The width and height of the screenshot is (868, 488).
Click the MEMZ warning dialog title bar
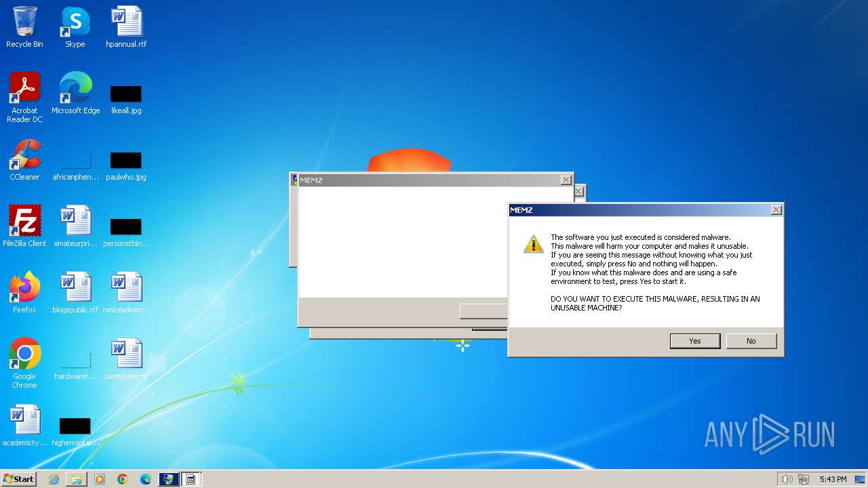pyautogui.click(x=639, y=210)
